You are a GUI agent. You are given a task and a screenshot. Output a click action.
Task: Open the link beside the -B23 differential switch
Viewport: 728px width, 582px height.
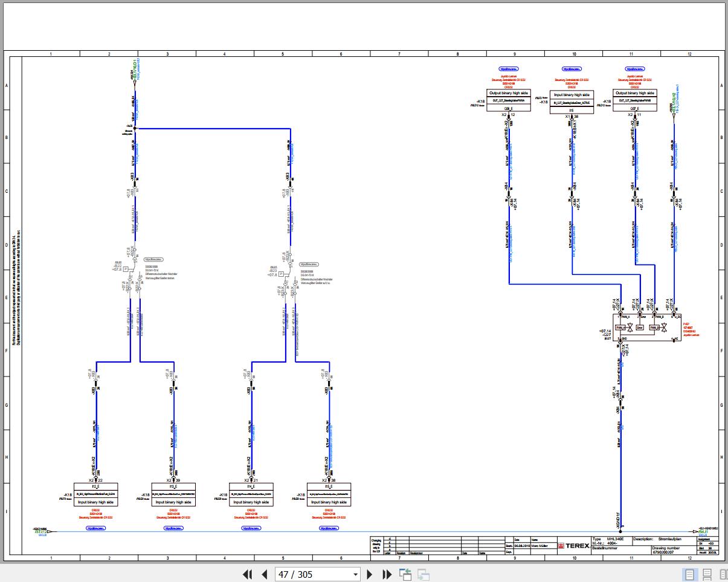(x=309, y=264)
